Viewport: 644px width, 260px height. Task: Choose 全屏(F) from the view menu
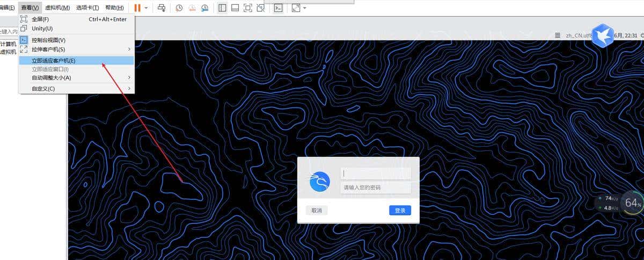(77, 19)
